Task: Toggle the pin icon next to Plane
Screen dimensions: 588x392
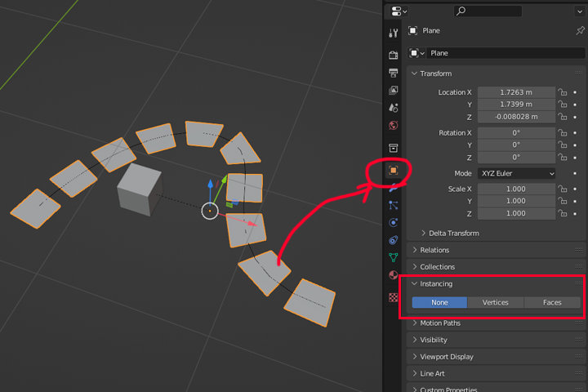Action: [x=580, y=30]
